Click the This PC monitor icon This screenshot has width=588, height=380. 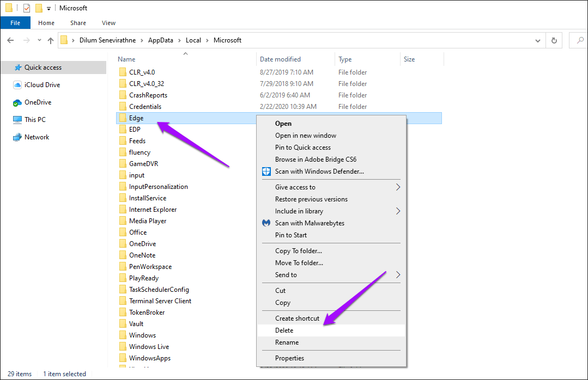coord(17,120)
